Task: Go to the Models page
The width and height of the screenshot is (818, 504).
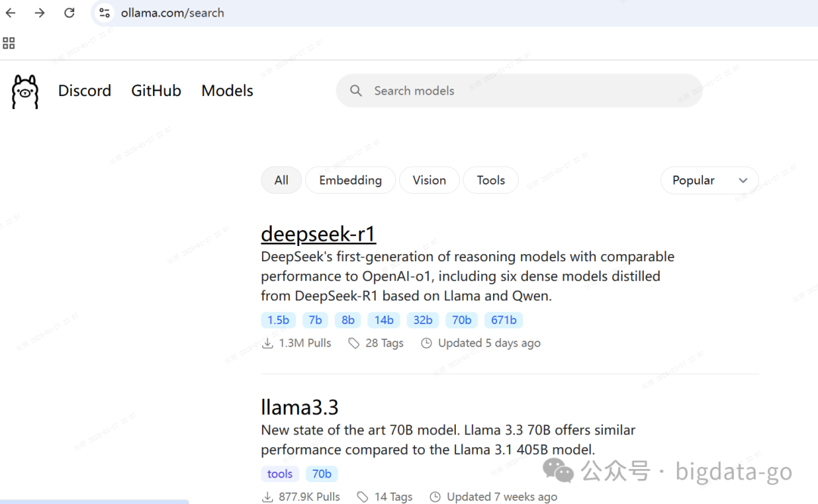Action: tap(227, 91)
